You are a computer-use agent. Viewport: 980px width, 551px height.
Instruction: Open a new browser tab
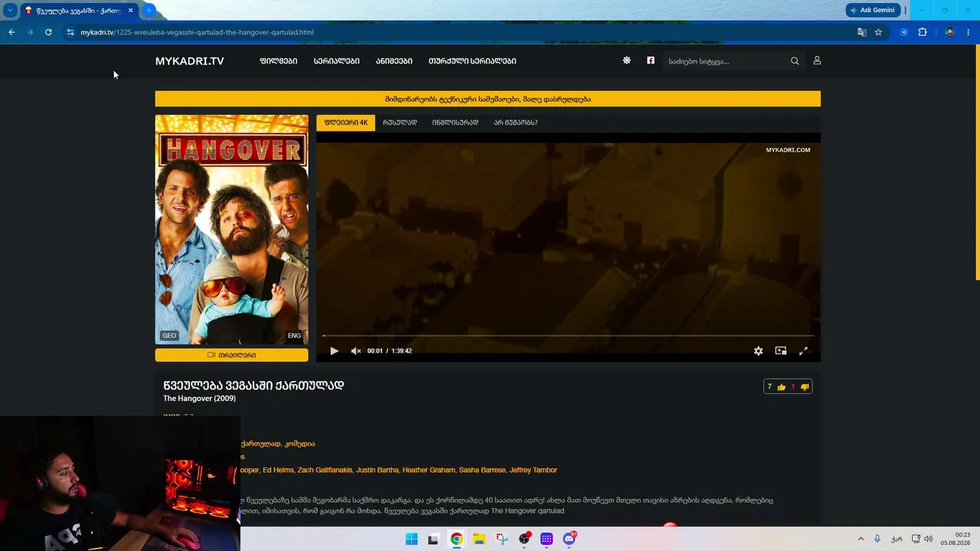click(x=149, y=11)
